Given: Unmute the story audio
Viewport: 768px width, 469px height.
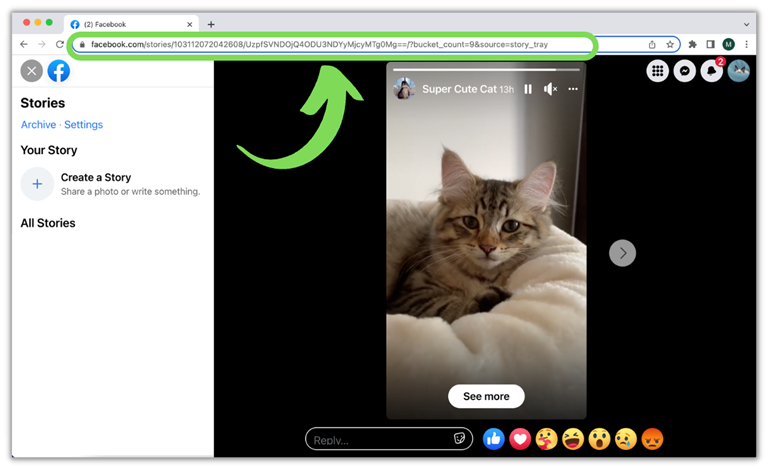Looking at the screenshot, I should coord(551,89).
